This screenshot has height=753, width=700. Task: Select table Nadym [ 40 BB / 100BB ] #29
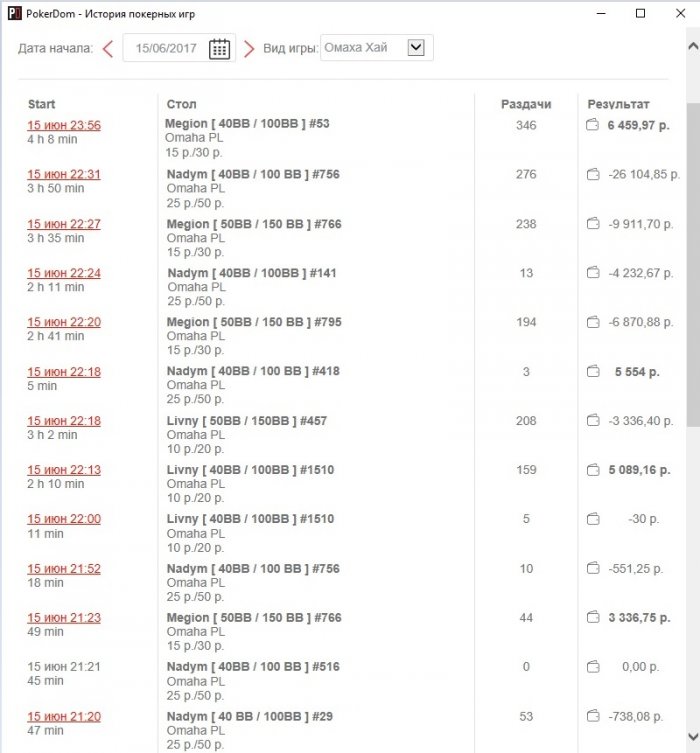click(250, 717)
